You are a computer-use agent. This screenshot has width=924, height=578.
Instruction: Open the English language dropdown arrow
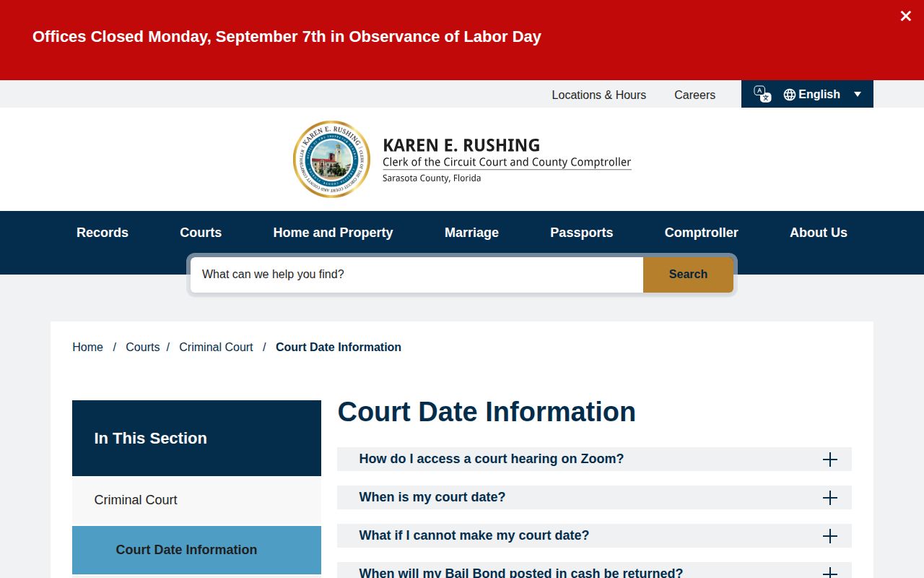point(858,95)
